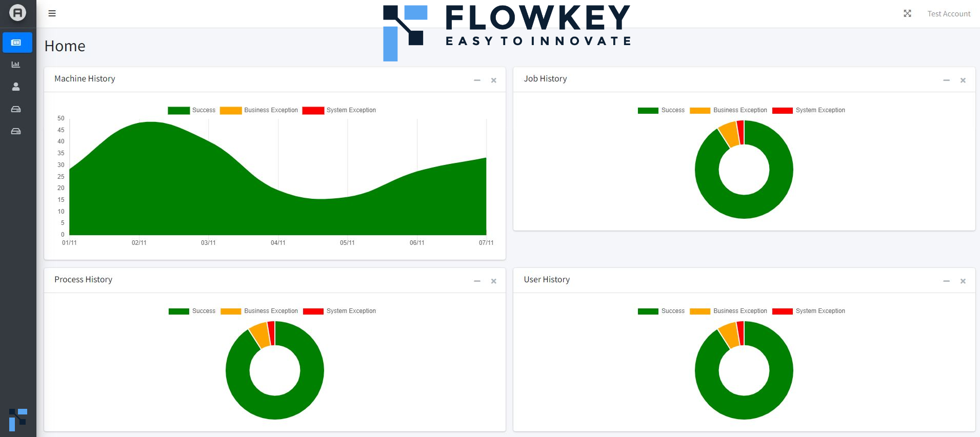Toggle the hamburger sidebar menu
The image size is (980, 437).
(x=52, y=13)
